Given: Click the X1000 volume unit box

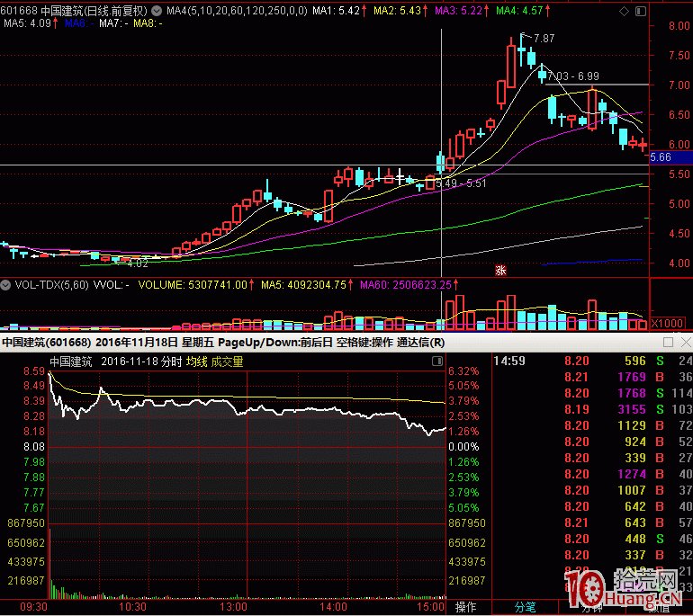Looking at the screenshot, I should [x=668, y=323].
